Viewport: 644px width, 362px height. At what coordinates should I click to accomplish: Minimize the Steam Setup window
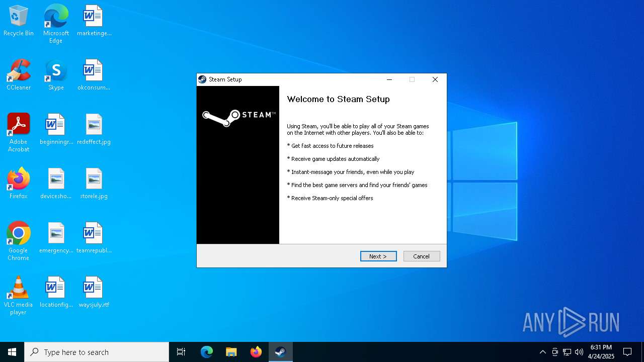(389, 79)
